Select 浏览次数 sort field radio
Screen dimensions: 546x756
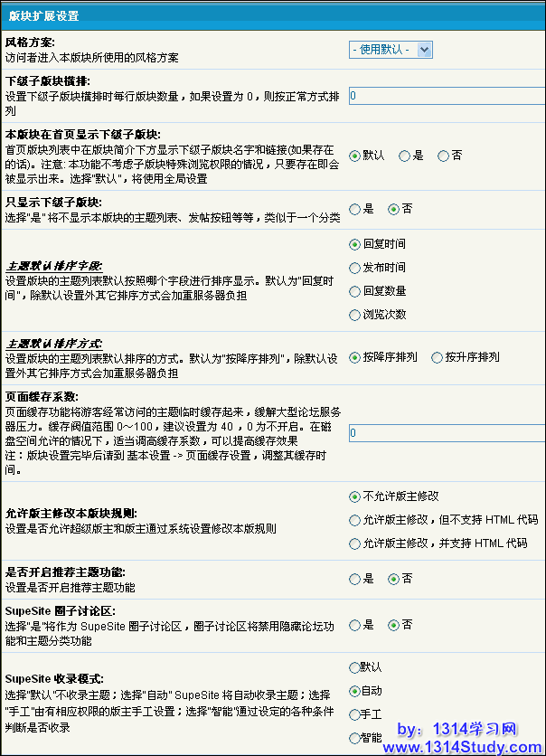coord(355,315)
